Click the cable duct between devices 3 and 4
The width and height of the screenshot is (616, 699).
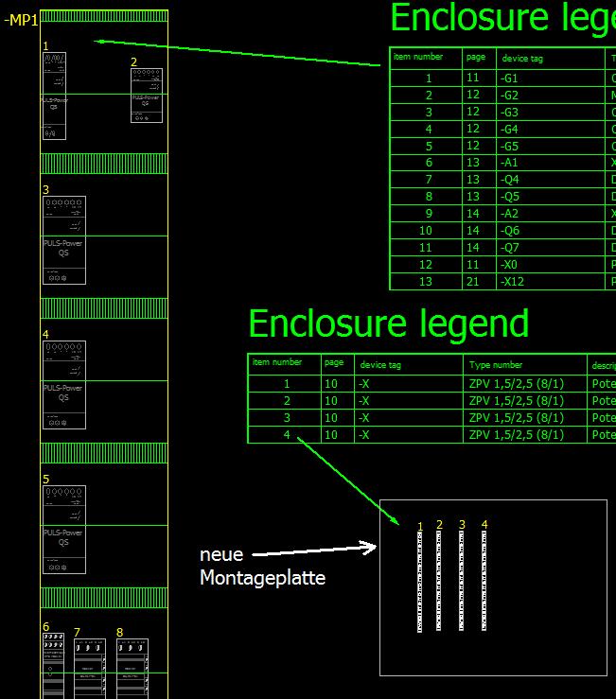(x=104, y=308)
